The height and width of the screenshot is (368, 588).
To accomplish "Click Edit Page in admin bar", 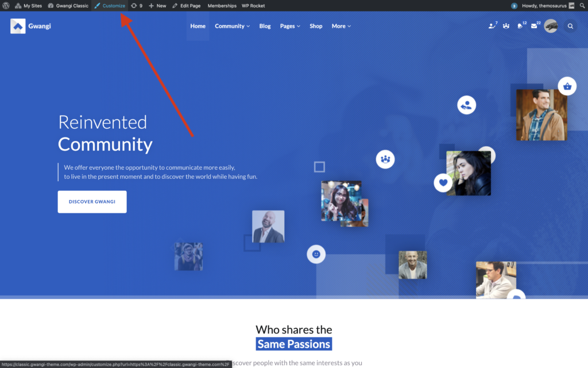I will (x=186, y=6).
